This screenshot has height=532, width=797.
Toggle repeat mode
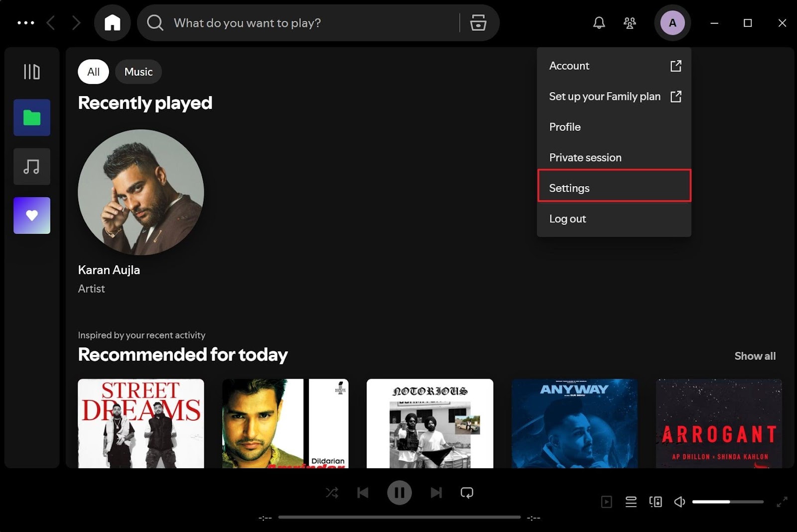click(x=467, y=493)
